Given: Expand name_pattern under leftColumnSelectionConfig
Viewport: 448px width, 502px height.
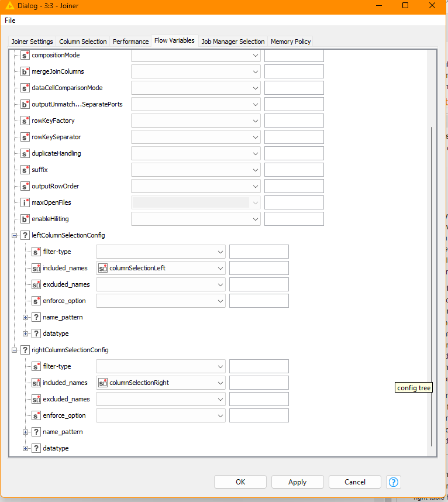Looking at the screenshot, I should click(x=26, y=317).
